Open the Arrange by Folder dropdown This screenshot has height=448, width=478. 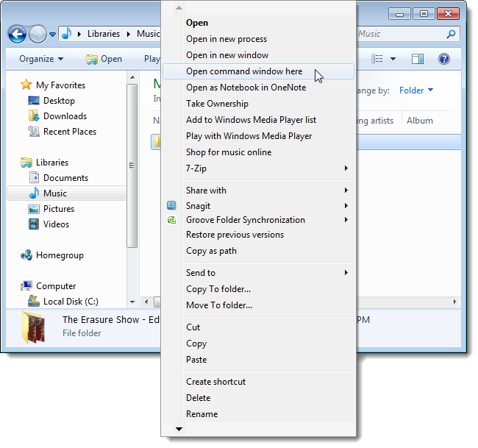tap(416, 90)
